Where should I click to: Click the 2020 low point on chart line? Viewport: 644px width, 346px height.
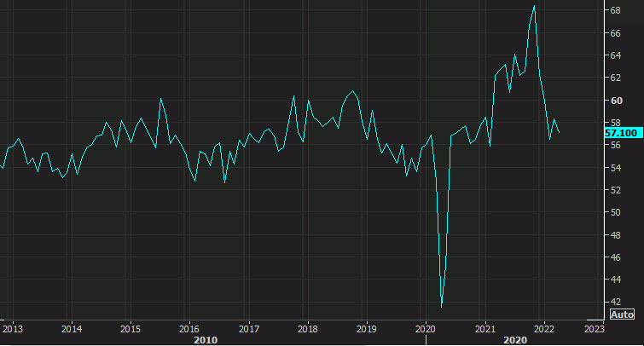click(442, 306)
